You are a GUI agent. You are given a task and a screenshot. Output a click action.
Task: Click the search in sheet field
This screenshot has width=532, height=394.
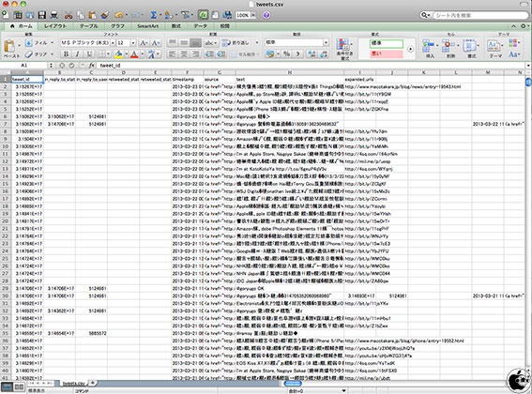pyautogui.click(x=479, y=15)
